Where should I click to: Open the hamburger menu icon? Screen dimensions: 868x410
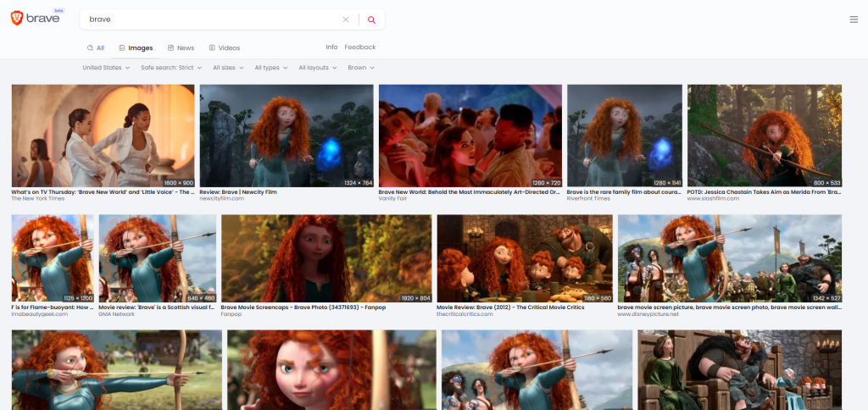(854, 19)
